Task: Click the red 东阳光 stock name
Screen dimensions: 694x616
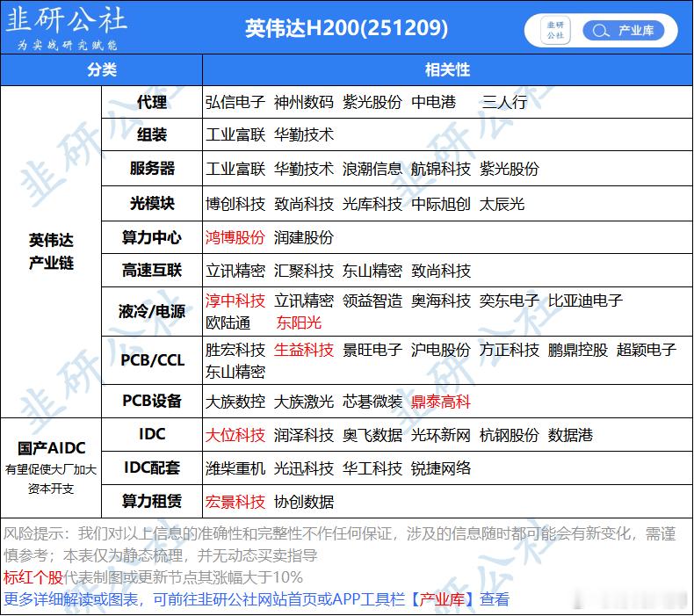Action: point(299,322)
